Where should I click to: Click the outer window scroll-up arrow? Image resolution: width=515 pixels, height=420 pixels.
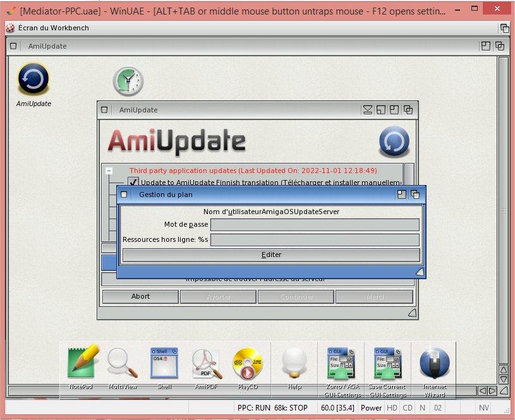504,369
